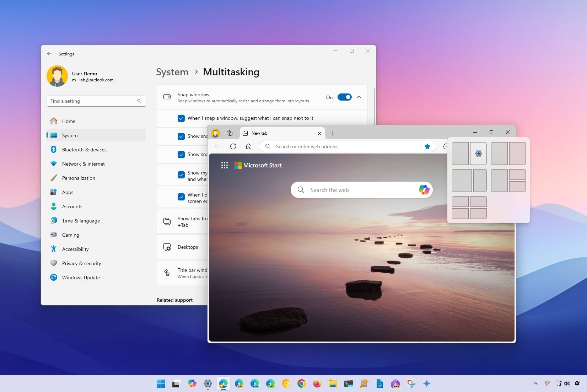This screenshot has width=587, height=392.
Task: Launch Firefox from the taskbar
Action: (x=316, y=384)
